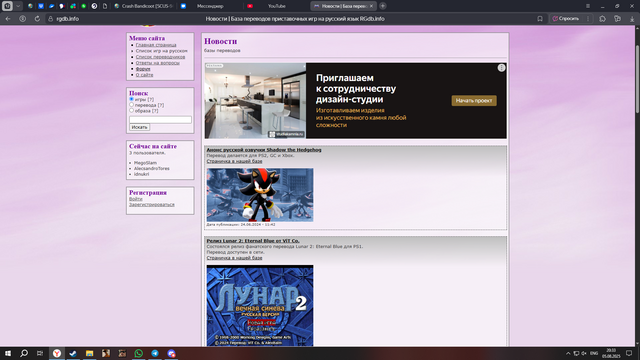Viewport: 640px width, 360px height.
Task: Open Список переводчиков menu link
Action: click(160, 57)
